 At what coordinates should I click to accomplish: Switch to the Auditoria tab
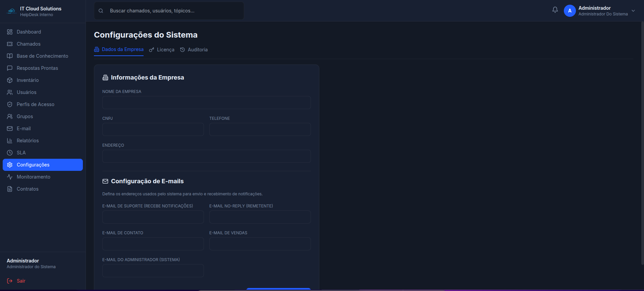(x=194, y=50)
